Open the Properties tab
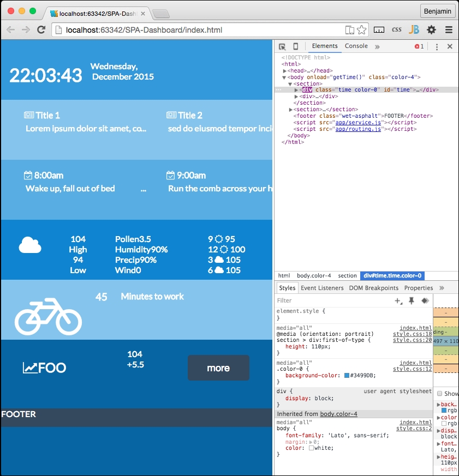This screenshot has width=459, height=476. (418, 288)
